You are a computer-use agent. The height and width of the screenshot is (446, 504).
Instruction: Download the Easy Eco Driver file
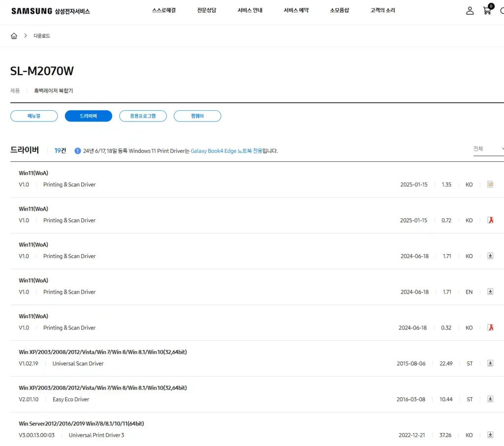(490, 399)
